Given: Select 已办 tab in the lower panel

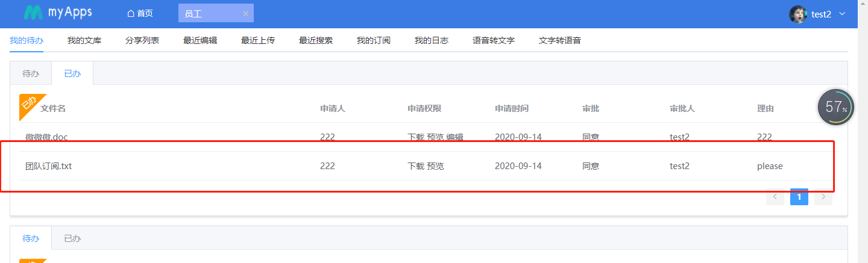Looking at the screenshot, I should click(72, 238).
